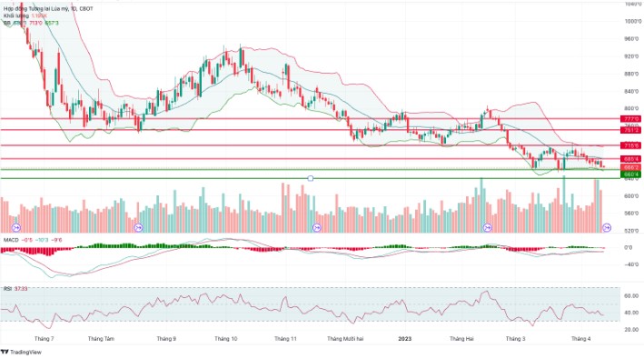The width and height of the screenshot is (644, 359).
Task: Click the rollover marker just right of Tháng Hai
Action: pyautogui.click(x=488, y=227)
